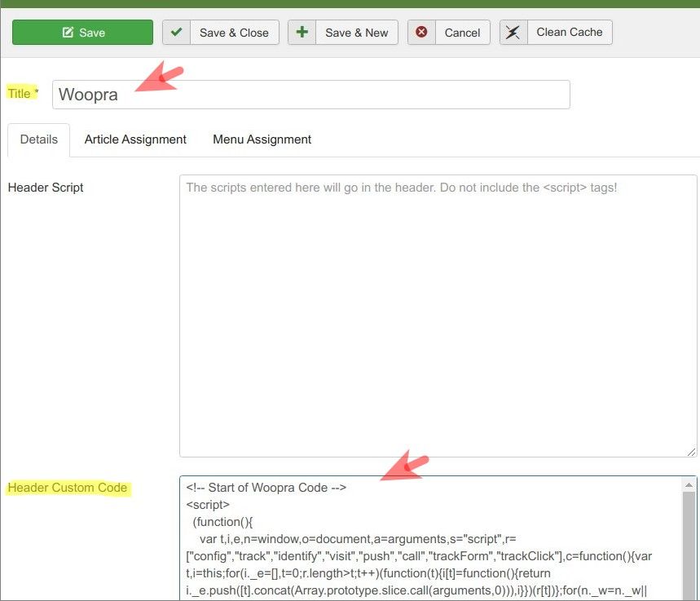Grab the Header Script resize handle corner
This screenshot has height=601, width=700.
coord(691,453)
